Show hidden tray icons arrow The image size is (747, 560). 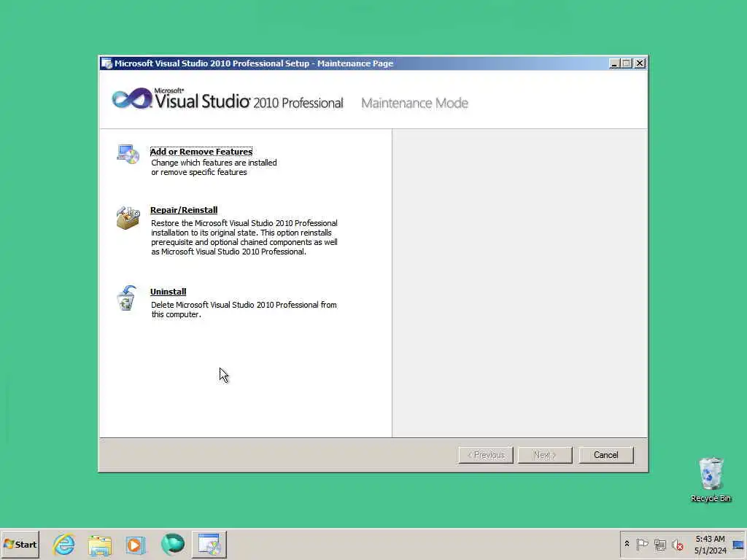click(627, 544)
